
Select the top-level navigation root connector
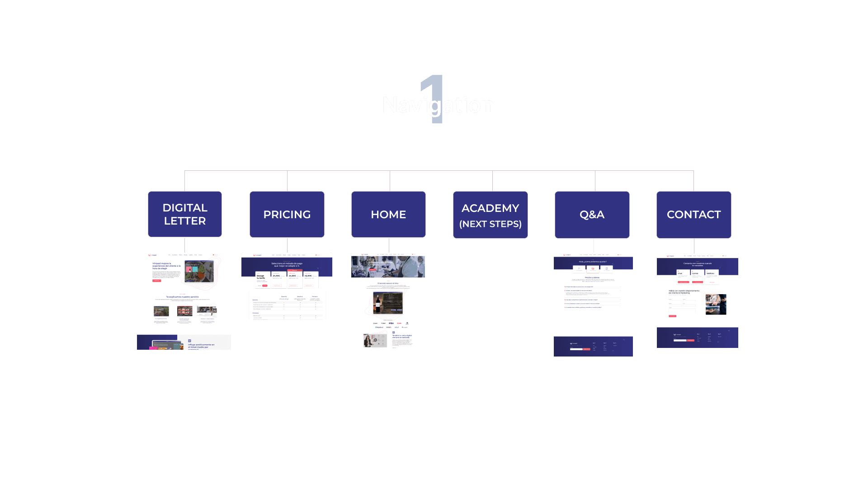[x=439, y=171]
